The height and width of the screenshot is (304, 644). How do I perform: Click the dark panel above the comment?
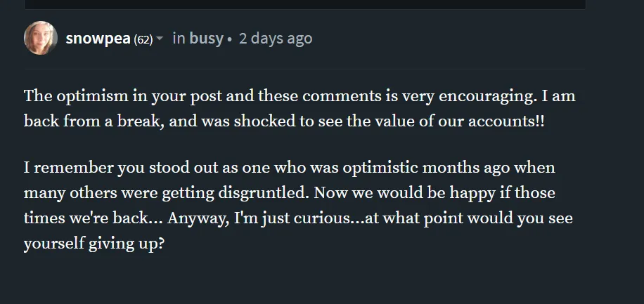coord(304,4)
